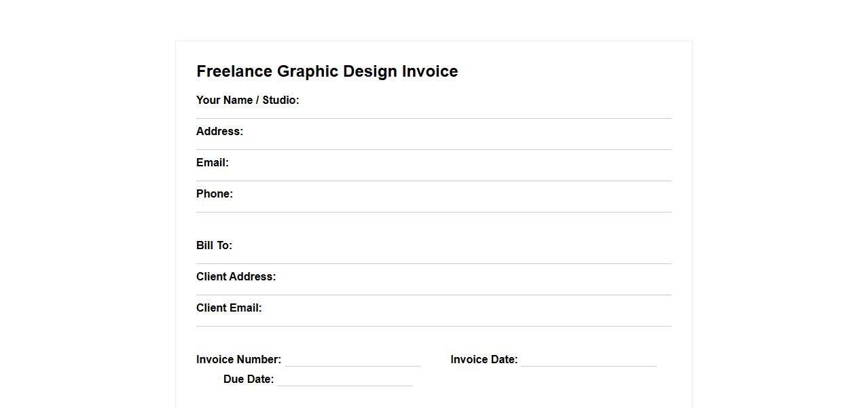Click the 'Phone:' label text
Screen dimensions: 868x408
214,193
